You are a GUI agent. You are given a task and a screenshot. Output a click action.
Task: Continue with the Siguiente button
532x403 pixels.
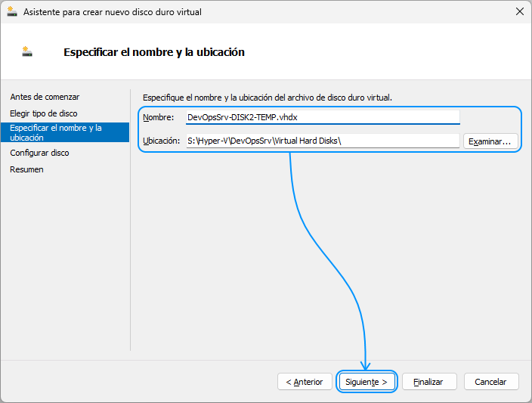(367, 382)
